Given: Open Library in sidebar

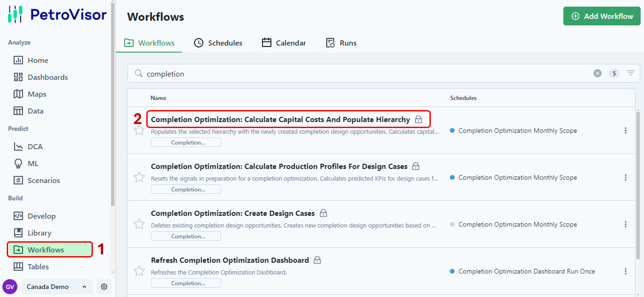Looking at the screenshot, I should tap(33, 233).
